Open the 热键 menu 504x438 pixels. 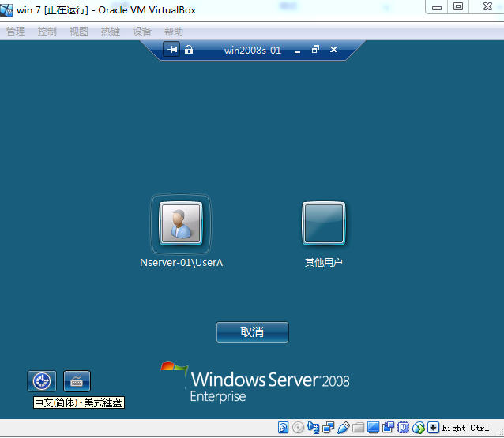111,32
